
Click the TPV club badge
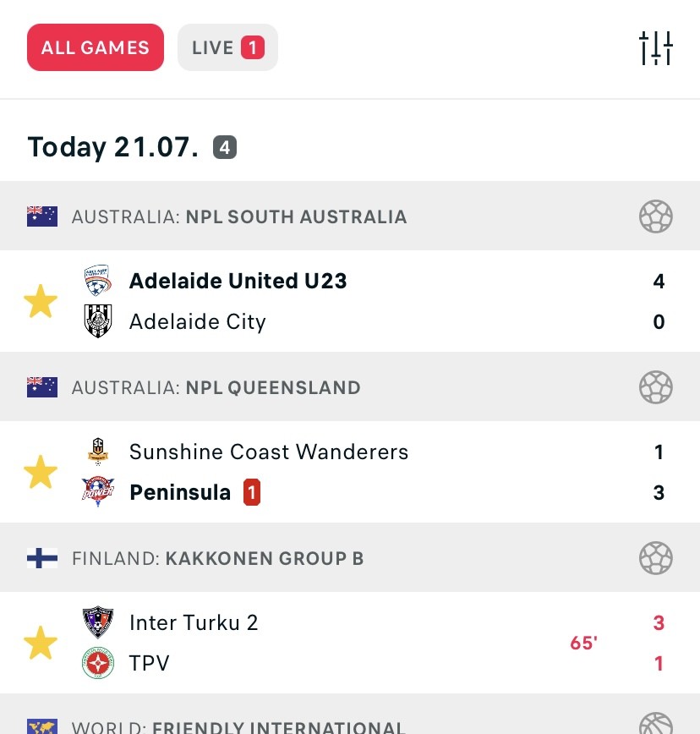coord(98,663)
